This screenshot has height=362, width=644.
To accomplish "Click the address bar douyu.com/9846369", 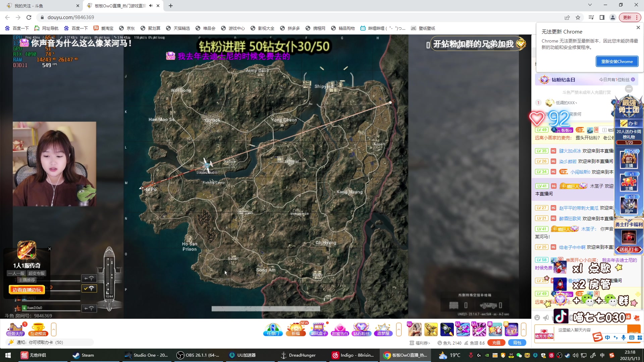I will (71, 17).
